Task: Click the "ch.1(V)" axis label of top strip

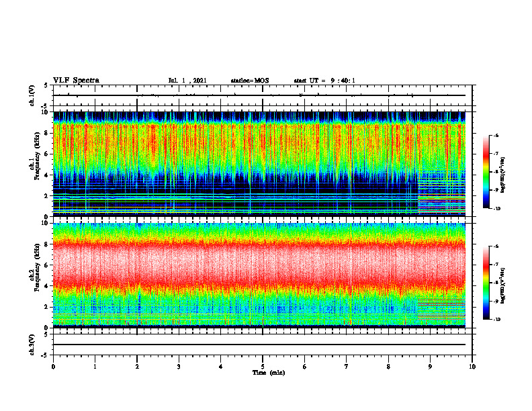Action: pyautogui.click(x=32, y=95)
